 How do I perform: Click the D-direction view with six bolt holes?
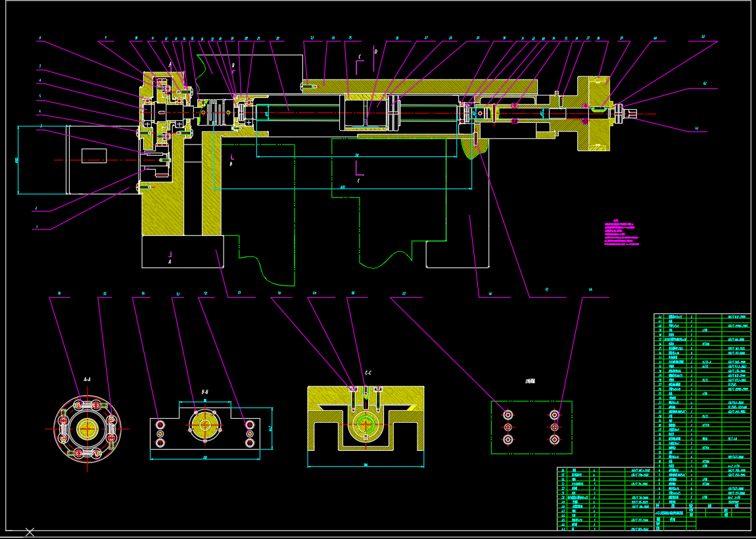coord(531,427)
